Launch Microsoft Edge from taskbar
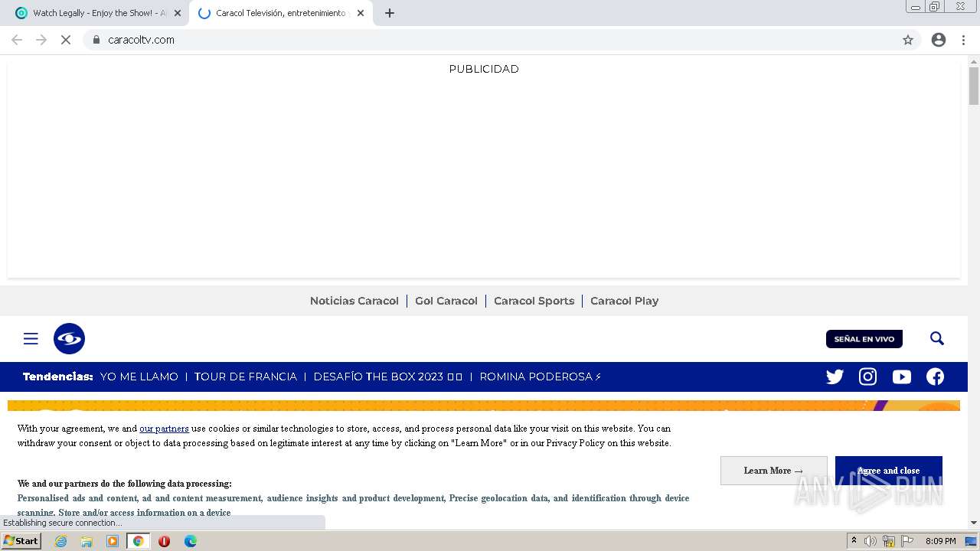 click(190, 541)
